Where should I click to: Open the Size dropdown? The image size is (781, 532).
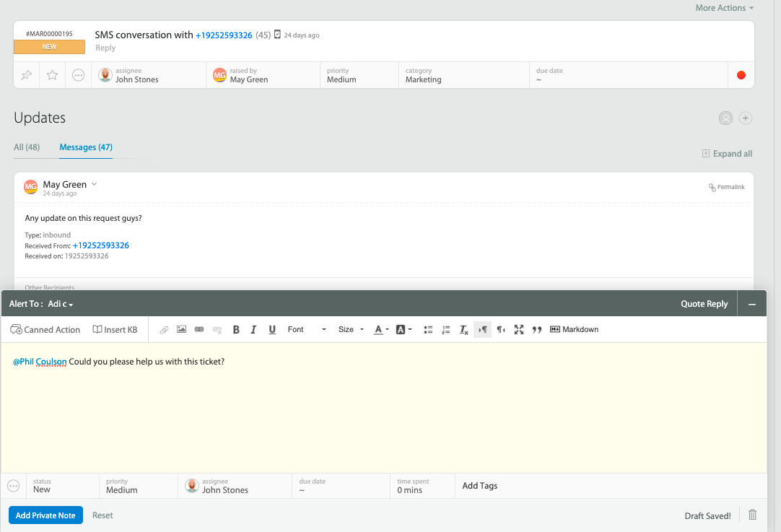pyautogui.click(x=350, y=329)
